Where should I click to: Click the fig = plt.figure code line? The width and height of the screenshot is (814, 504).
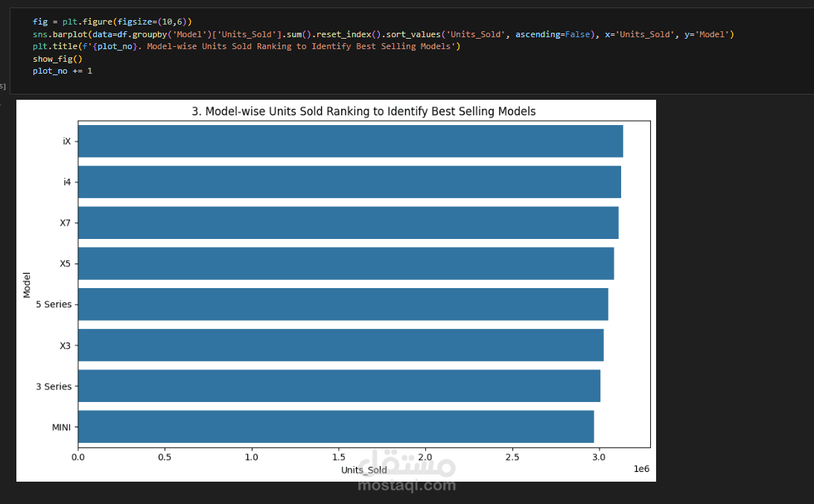[112, 22]
